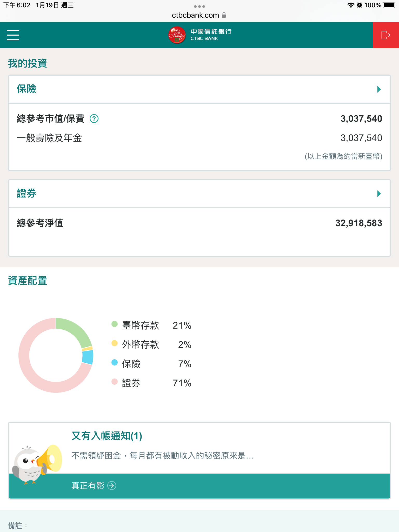Expand the 證券 section arrow
This screenshot has height=532, width=399.
click(x=379, y=194)
